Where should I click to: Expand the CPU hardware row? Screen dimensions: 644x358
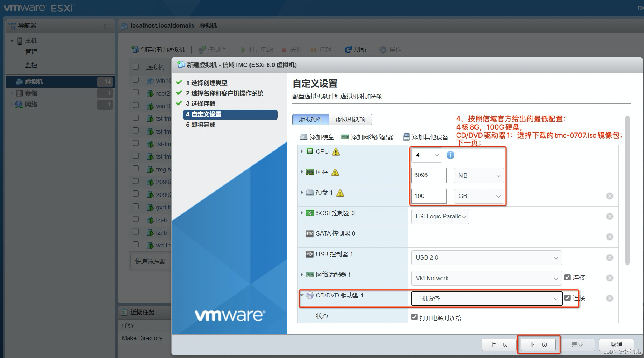point(302,151)
